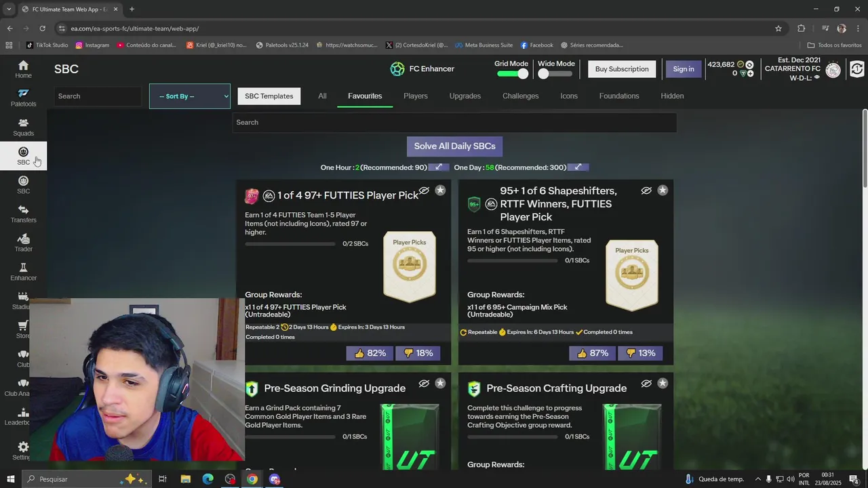Open the Trader sidebar item

23,243
